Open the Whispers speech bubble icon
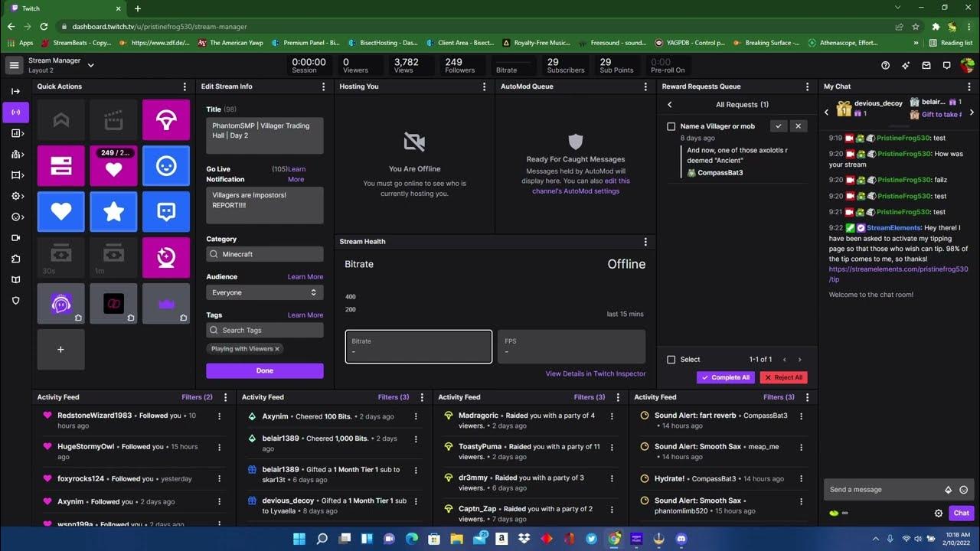This screenshot has height=551, width=980. click(946, 66)
